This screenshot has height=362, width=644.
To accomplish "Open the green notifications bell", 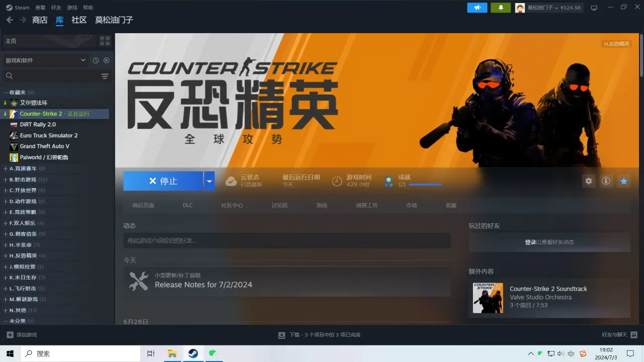I will (501, 8).
